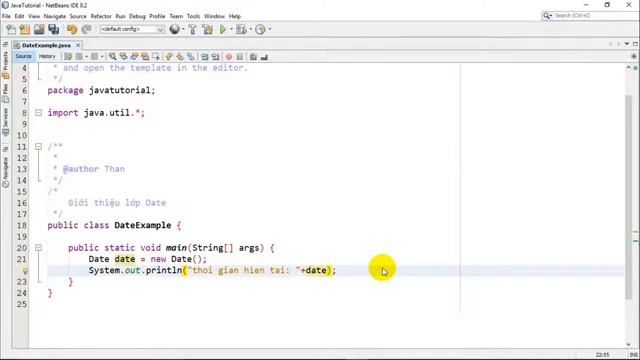Click the Open Project toolbar icon
Image resolution: width=640 pixels, height=360 pixels.
[39, 29]
